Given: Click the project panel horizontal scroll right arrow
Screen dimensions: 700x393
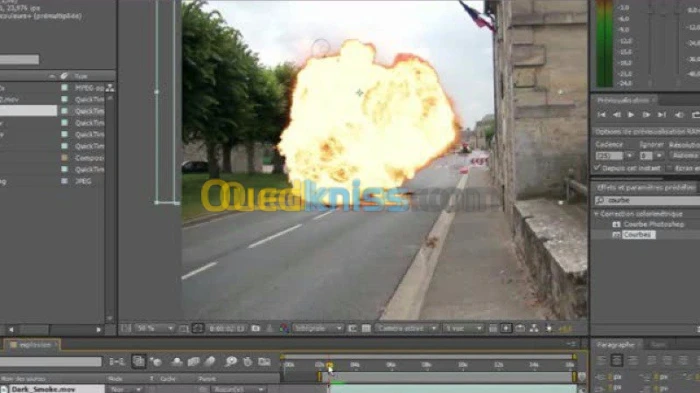Looking at the screenshot, I should pos(99,330).
